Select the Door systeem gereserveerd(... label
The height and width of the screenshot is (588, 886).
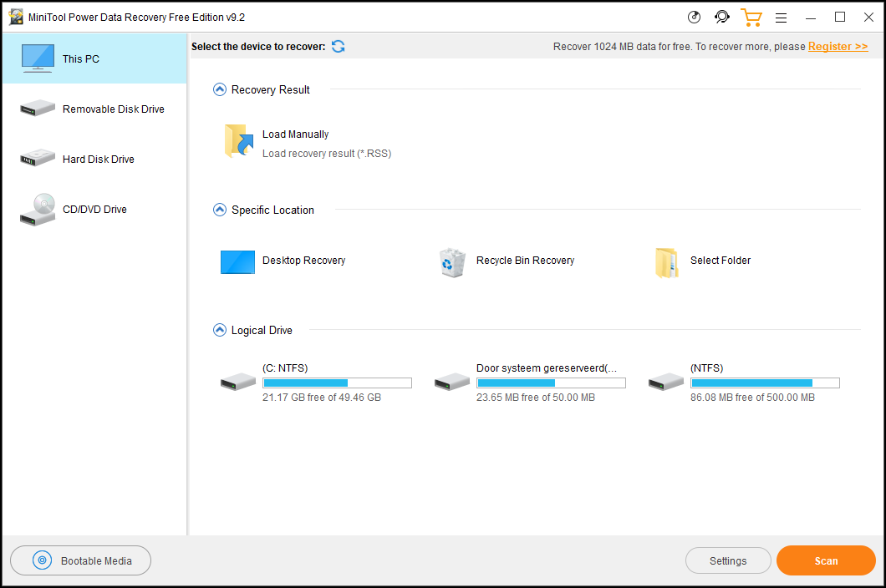[x=547, y=368]
